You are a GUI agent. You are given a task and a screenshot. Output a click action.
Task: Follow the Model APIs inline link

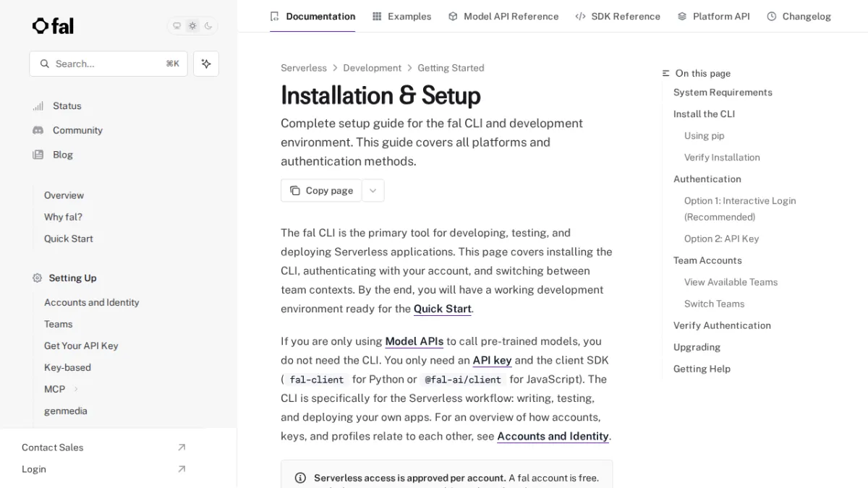click(x=414, y=341)
